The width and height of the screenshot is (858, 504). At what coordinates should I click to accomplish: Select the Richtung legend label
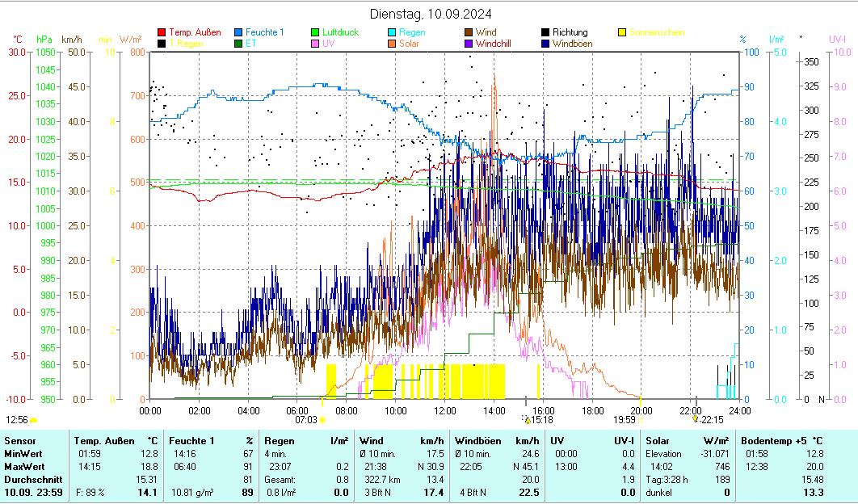click(x=570, y=32)
